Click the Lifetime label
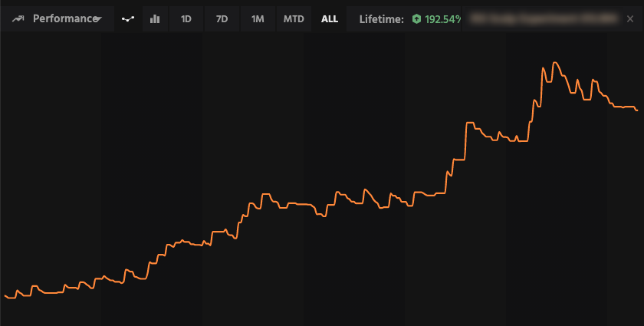Viewport: 644px width, 326px height. (381, 18)
